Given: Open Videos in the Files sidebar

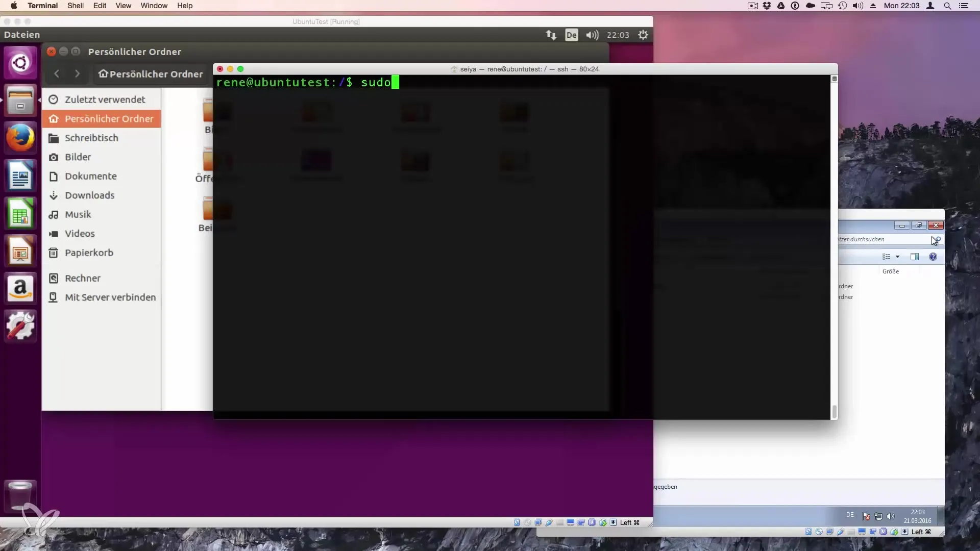Looking at the screenshot, I should (102, 234).
